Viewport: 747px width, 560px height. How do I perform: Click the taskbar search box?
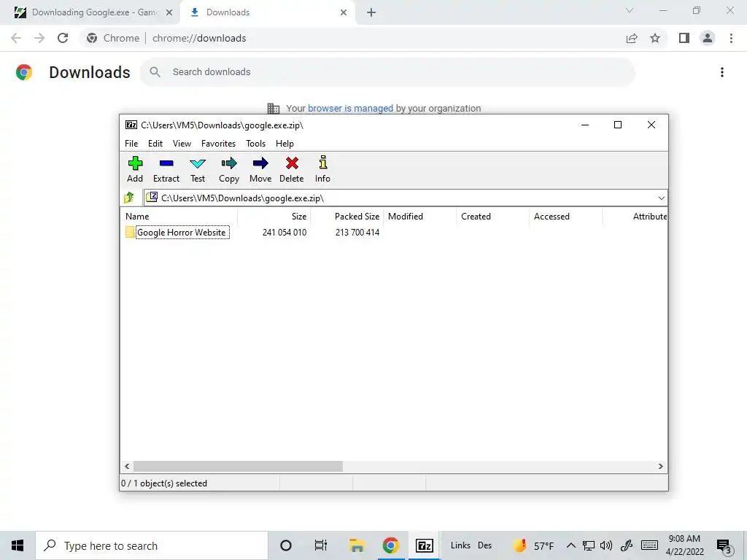click(152, 545)
